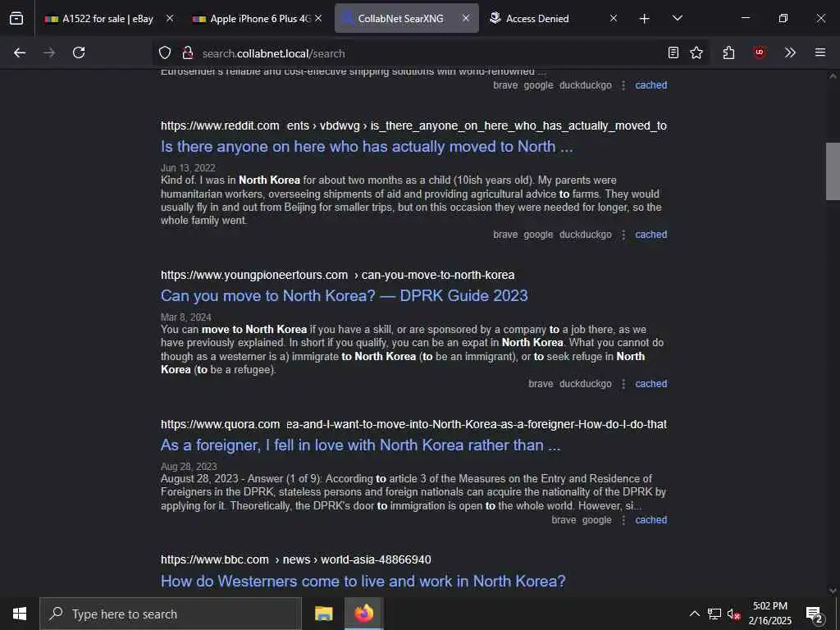Expand more options dots on youngpioneertours result
The width and height of the screenshot is (840, 630).
click(x=623, y=384)
